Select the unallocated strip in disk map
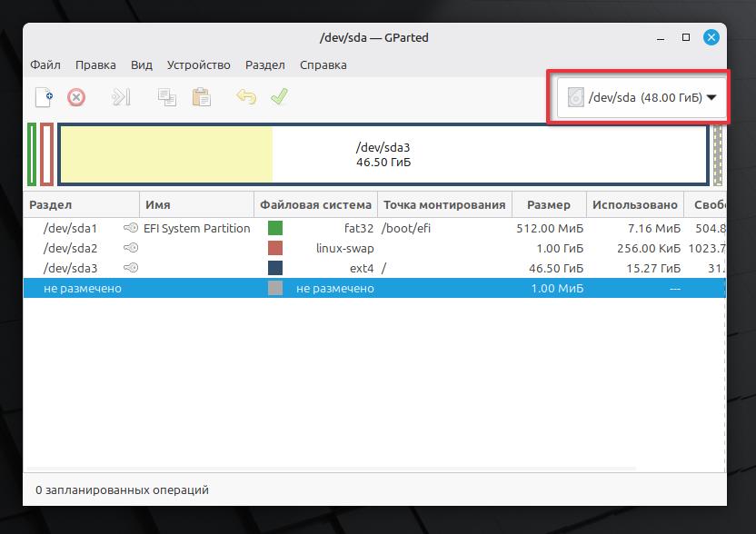The height and width of the screenshot is (534, 756). [x=718, y=154]
